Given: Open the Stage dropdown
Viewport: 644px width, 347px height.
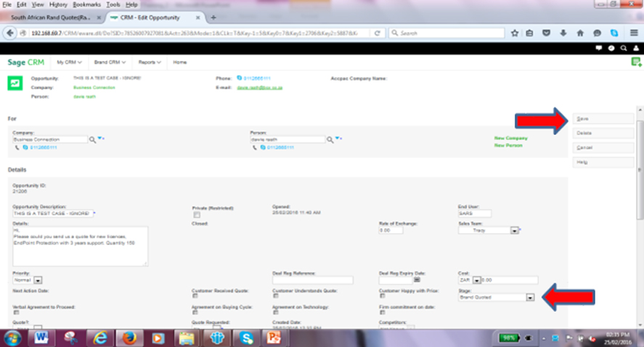Looking at the screenshot, I should pos(530,298).
